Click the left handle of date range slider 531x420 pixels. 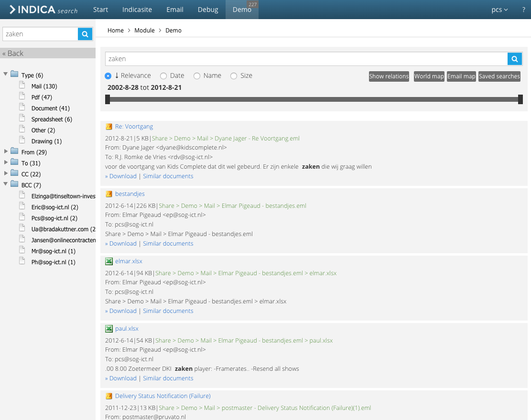[108, 99]
